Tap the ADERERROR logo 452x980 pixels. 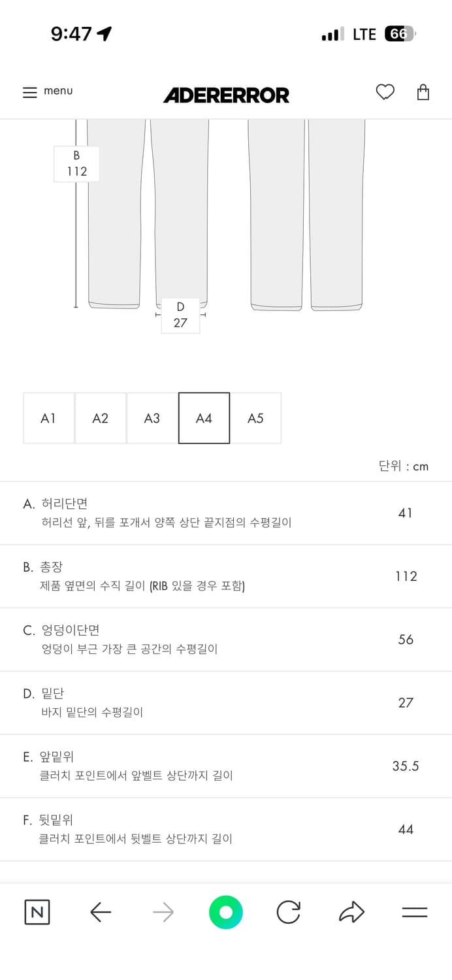(x=226, y=95)
